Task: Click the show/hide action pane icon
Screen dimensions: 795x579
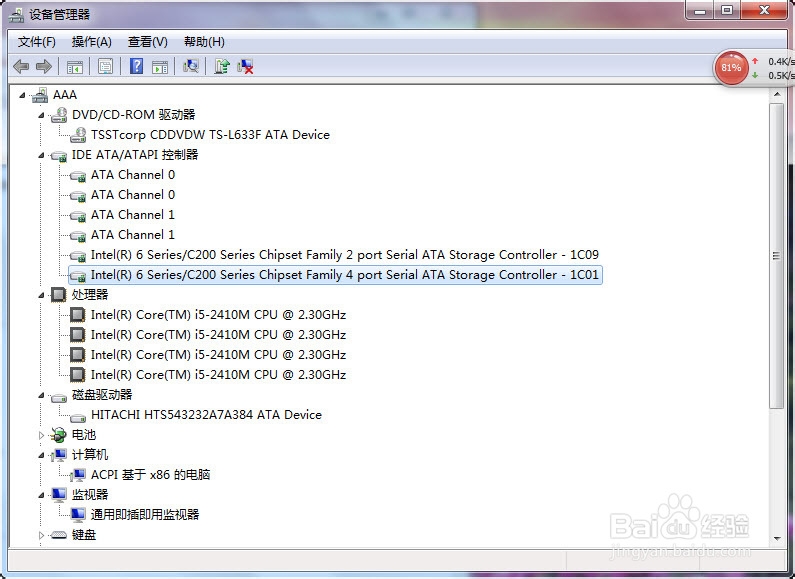Action: (x=160, y=66)
